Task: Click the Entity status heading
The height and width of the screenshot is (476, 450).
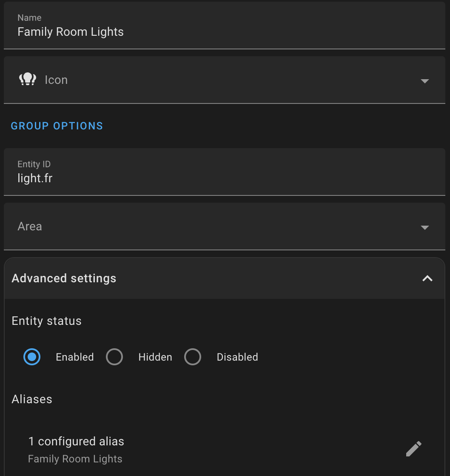Action: (x=46, y=321)
